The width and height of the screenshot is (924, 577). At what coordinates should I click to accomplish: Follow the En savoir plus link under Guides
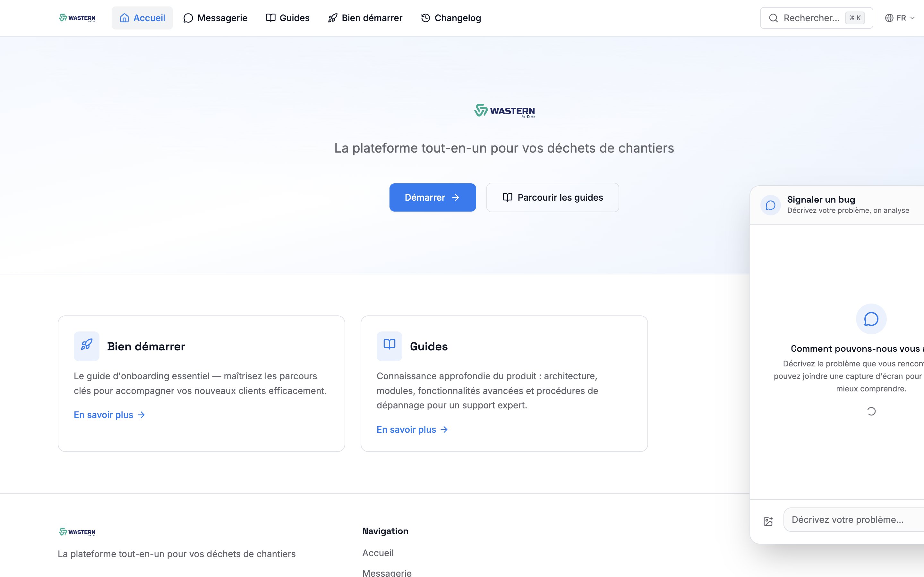click(406, 429)
